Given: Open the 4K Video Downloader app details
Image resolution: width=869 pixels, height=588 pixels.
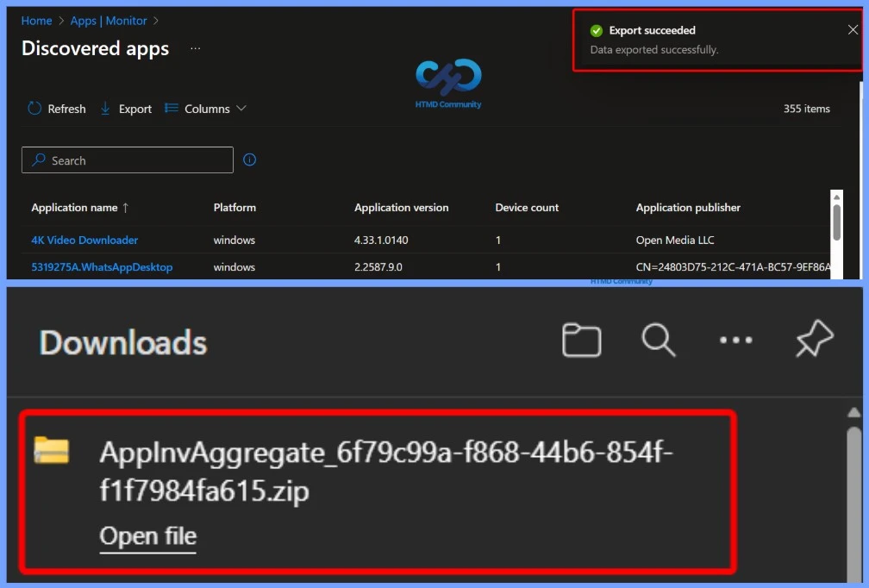Looking at the screenshot, I should point(84,240).
